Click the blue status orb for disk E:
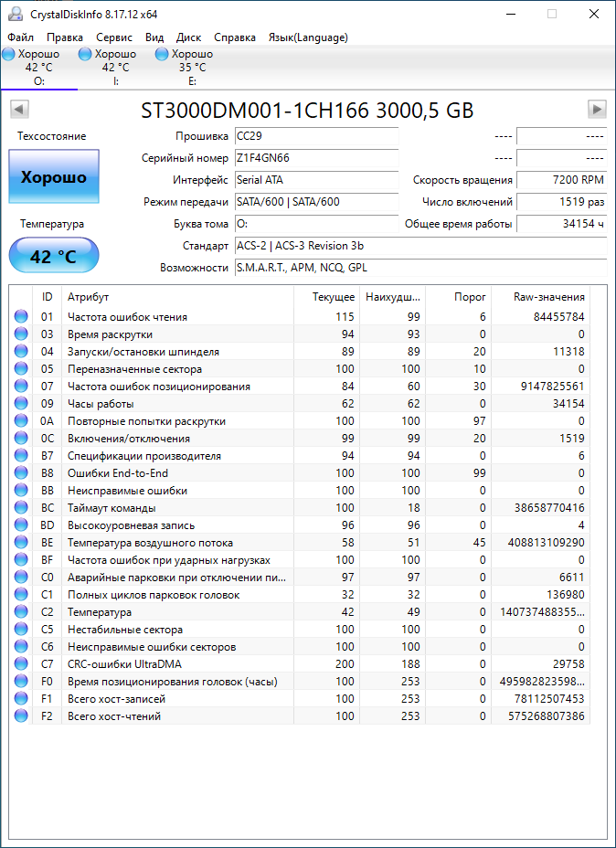This screenshot has width=616, height=848. 162,54
